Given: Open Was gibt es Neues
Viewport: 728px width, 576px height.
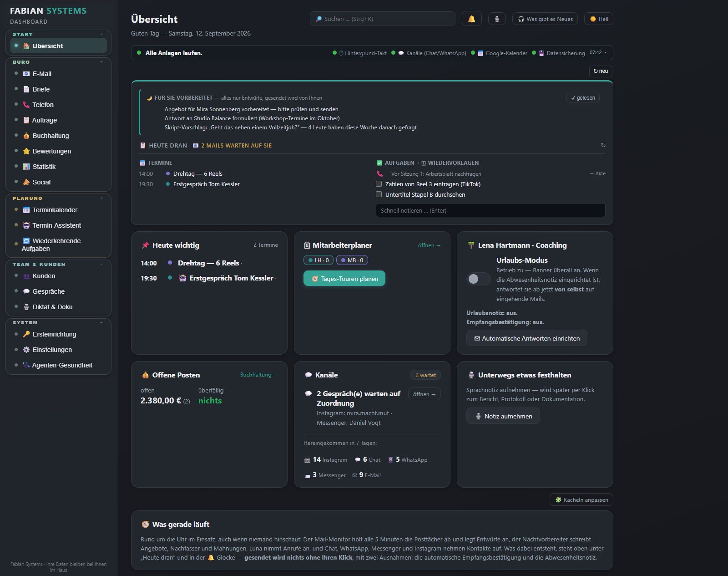Looking at the screenshot, I should pyautogui.click(x=545, y=19).
